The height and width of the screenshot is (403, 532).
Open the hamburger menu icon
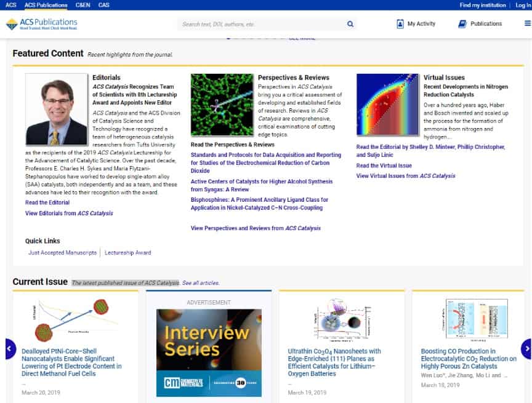[x=528, y=23]
